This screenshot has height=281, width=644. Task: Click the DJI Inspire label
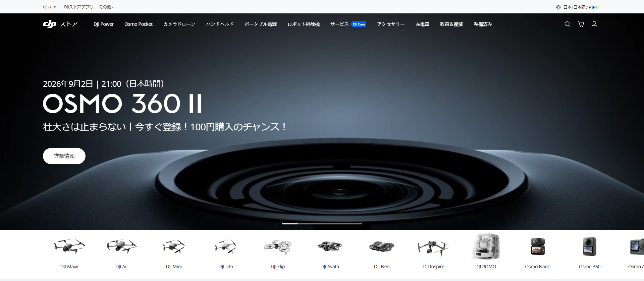pos(434,267)
